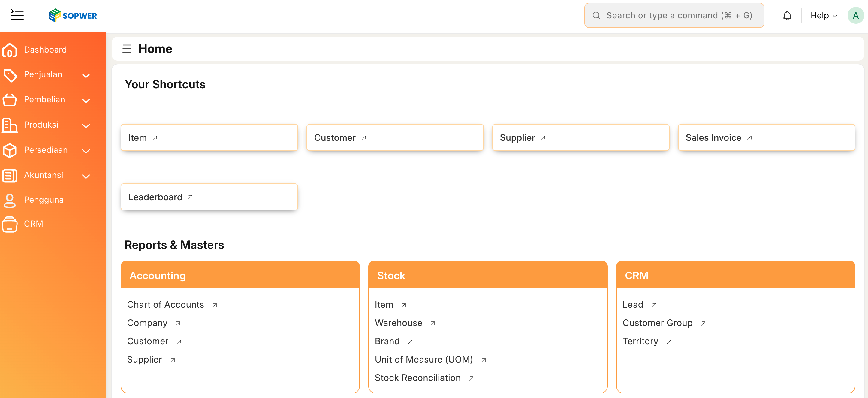
Task: Open the notifications bell
Action: click(787, 16)
